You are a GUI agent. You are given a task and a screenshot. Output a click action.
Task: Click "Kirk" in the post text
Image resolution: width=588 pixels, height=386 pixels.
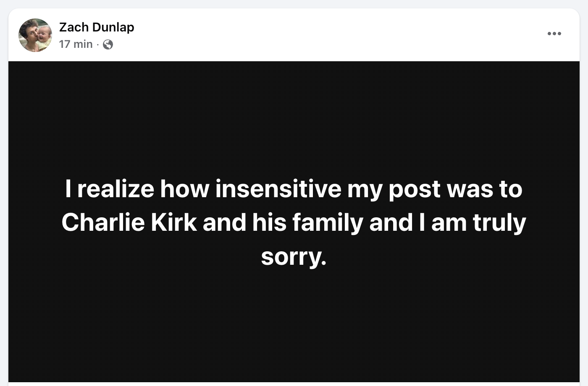click(x=173, y=222)
